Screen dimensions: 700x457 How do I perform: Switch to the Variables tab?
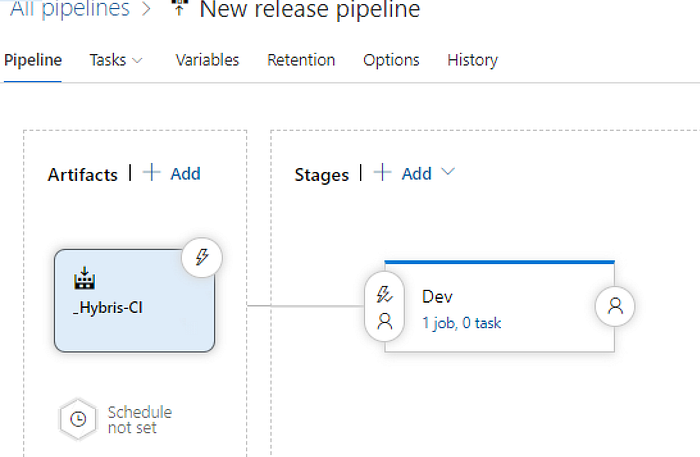click(207, 60)
